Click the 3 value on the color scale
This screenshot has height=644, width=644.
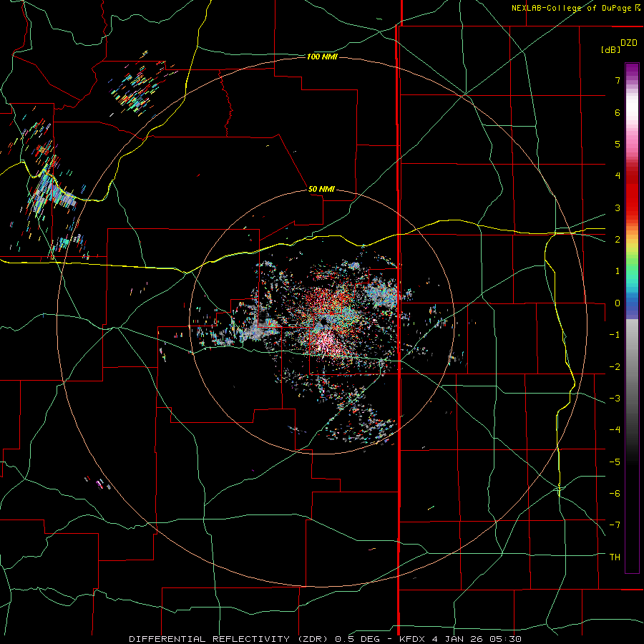pos(618,208)
